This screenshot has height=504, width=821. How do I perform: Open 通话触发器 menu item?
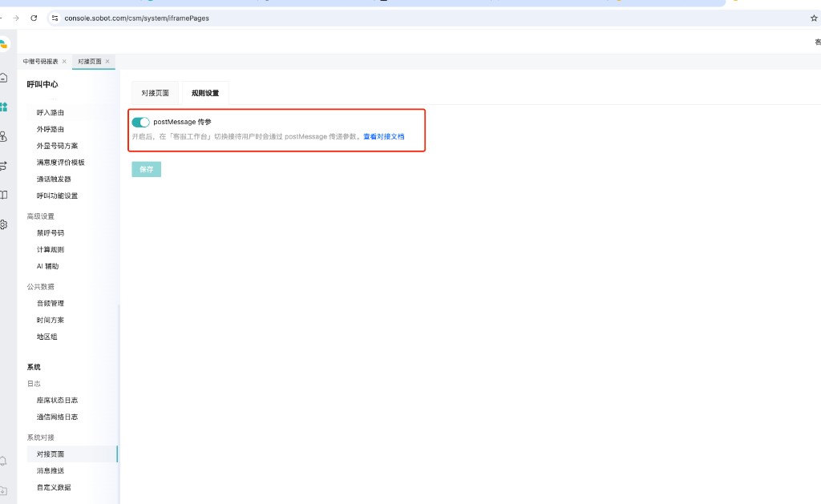coord(54,179)
